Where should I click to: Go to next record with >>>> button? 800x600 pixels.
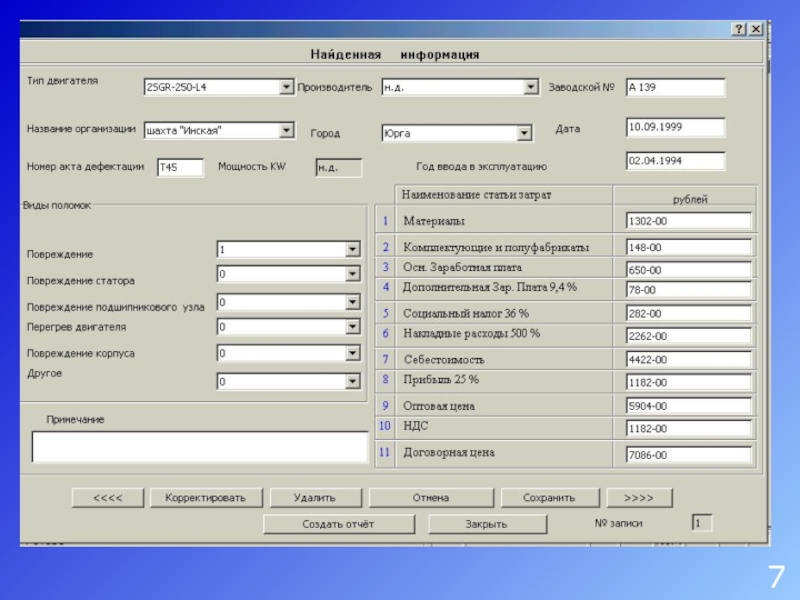click(639, 497)
